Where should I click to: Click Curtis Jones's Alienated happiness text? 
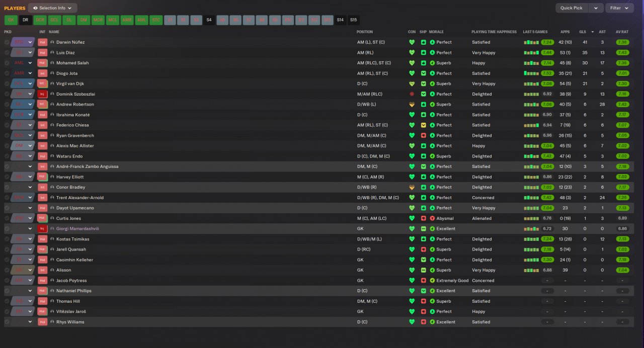coord(481,218)
